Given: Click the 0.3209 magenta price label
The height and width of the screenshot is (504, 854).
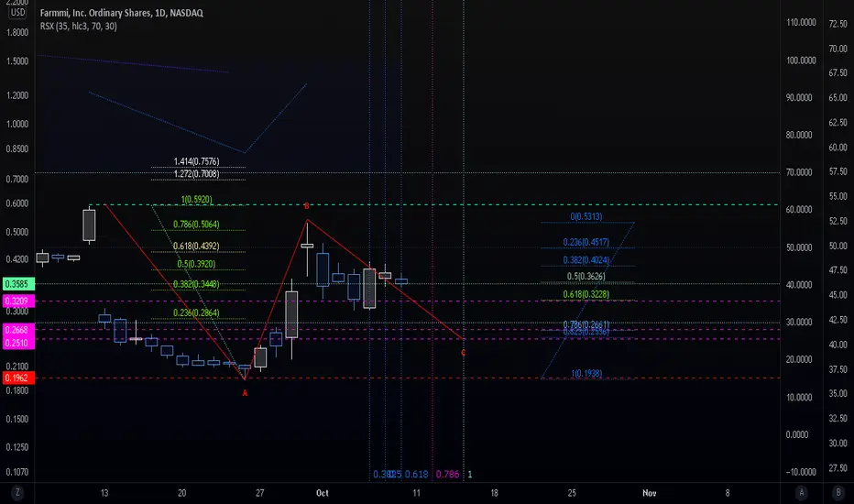Looking at the screenshot, I should pyautogui.click(x=18, y=301).
